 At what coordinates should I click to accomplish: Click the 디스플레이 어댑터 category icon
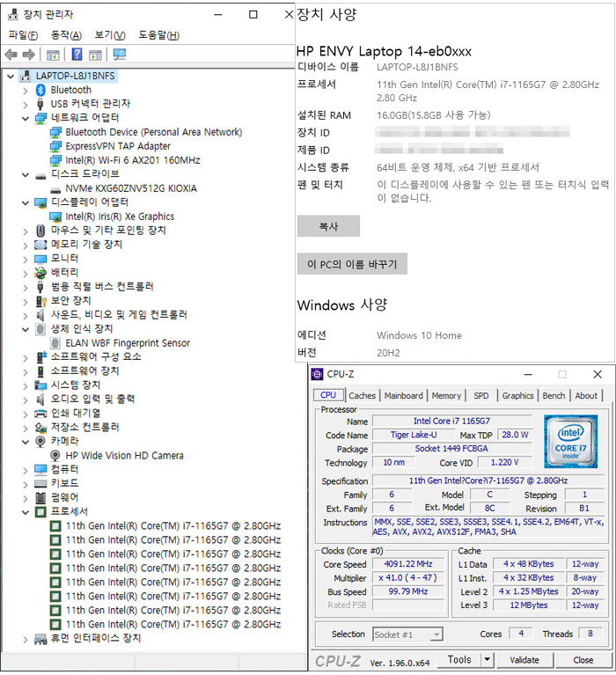pos(40,202)
